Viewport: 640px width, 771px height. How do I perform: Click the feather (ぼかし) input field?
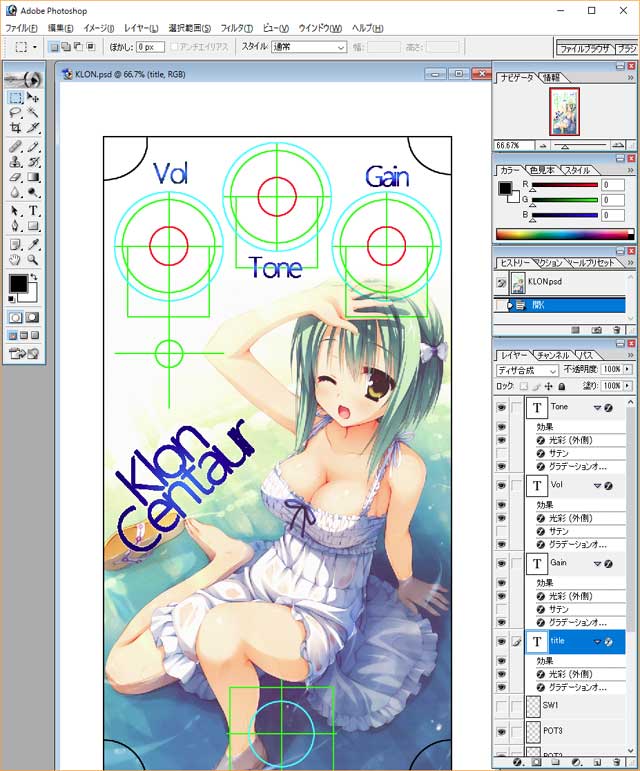(150, 47)
